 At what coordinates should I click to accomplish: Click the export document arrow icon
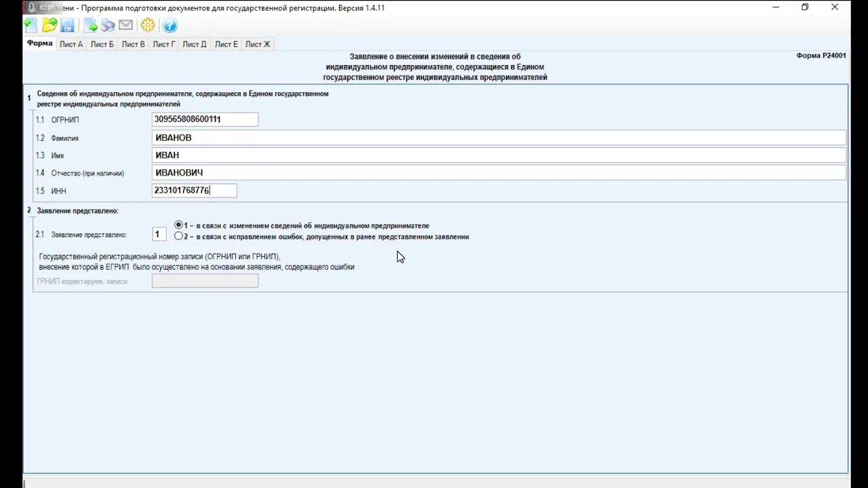pyautogui.click(x=91, y=26)
